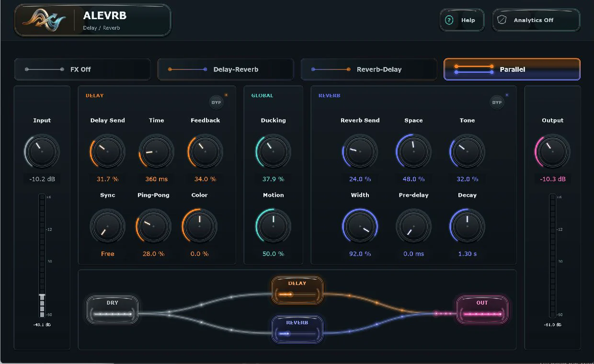This screenshot has height=364, width=594.
Task: Click the delay Color knob
Action: click(199, 226)
